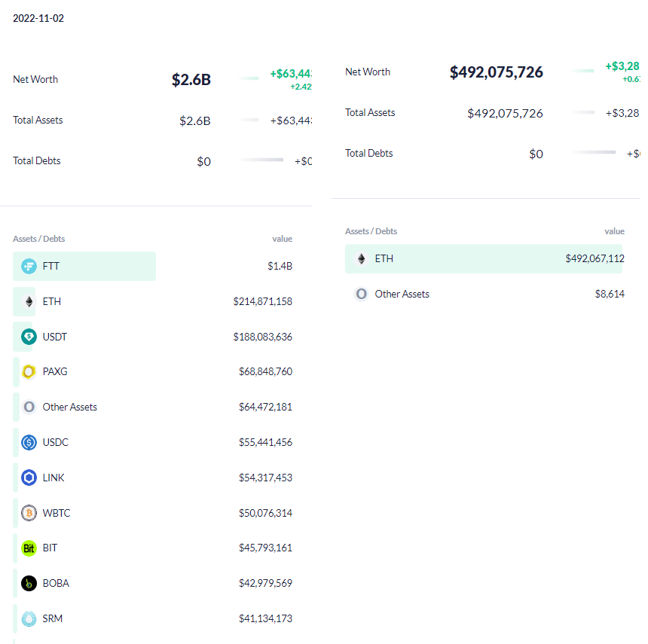This screenshot has width=648, height=644.
Task: Click the USDC token icon
Action: 27,442
